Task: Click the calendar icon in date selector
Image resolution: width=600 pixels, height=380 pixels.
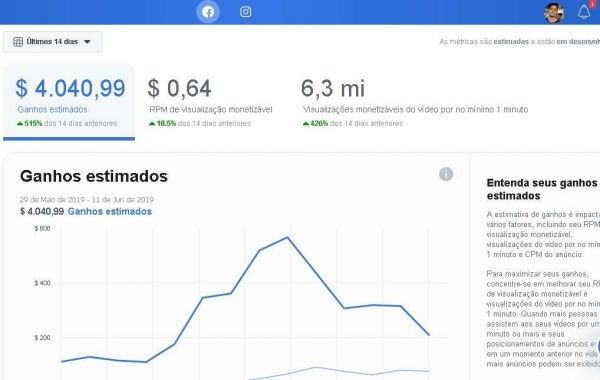Action: click(x=18, y=42)
